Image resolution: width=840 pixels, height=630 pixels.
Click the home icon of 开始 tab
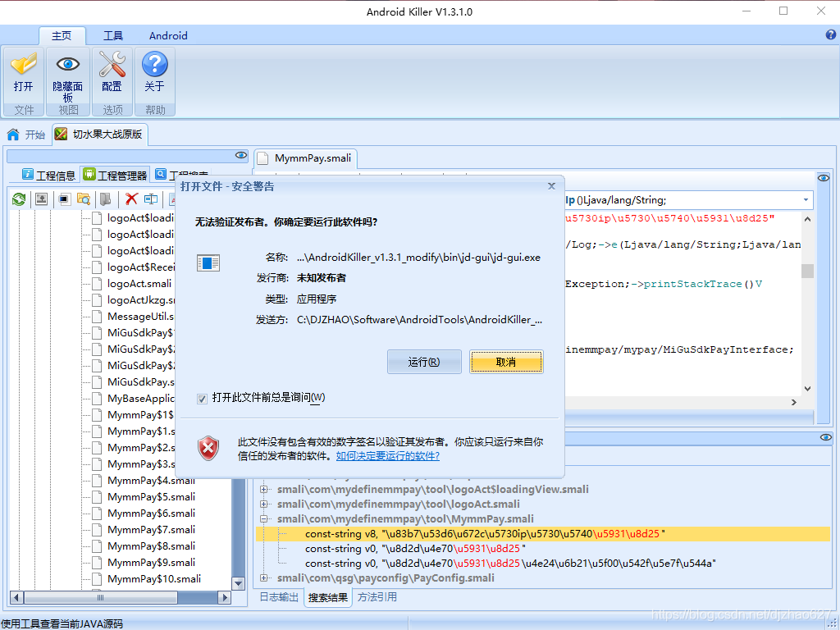click(13, 135)
